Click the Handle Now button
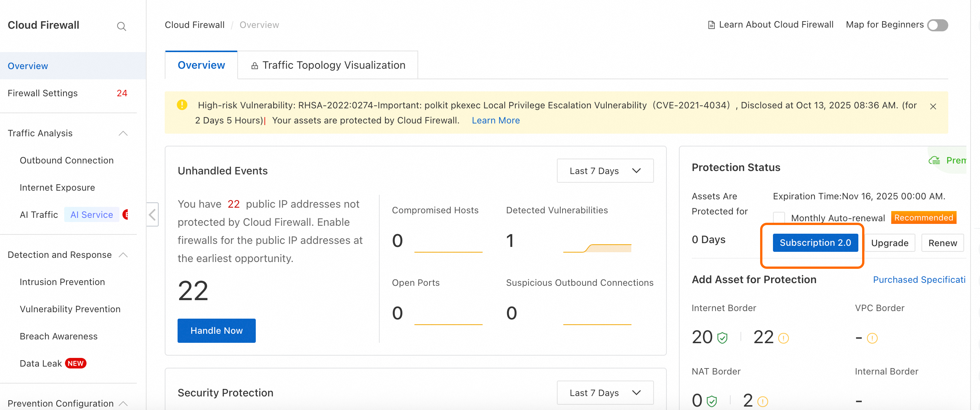This screenshot has width=980, height=410. (x=216, y=330)
